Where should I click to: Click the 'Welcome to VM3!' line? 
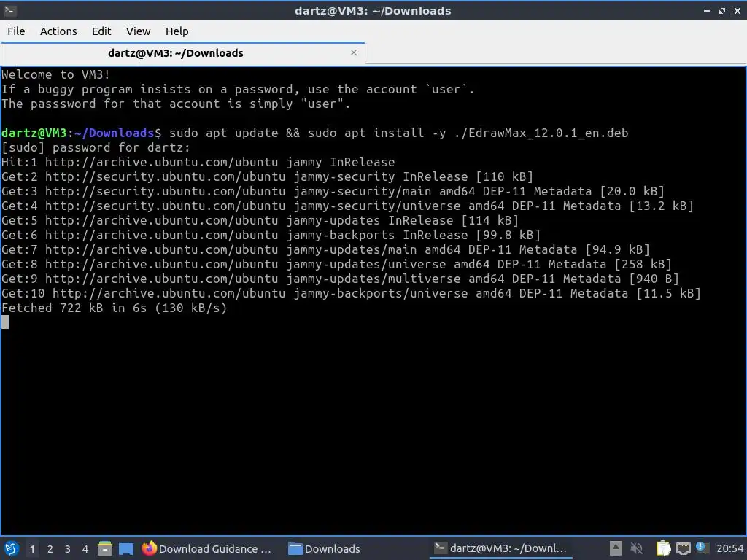(55, 75)
